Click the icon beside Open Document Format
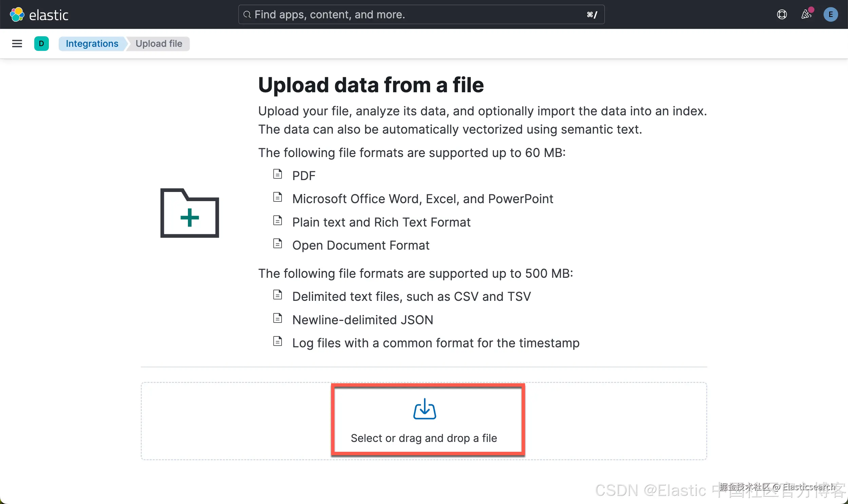Viewport: 848px width, 504px height. click(x=277, y=244)
